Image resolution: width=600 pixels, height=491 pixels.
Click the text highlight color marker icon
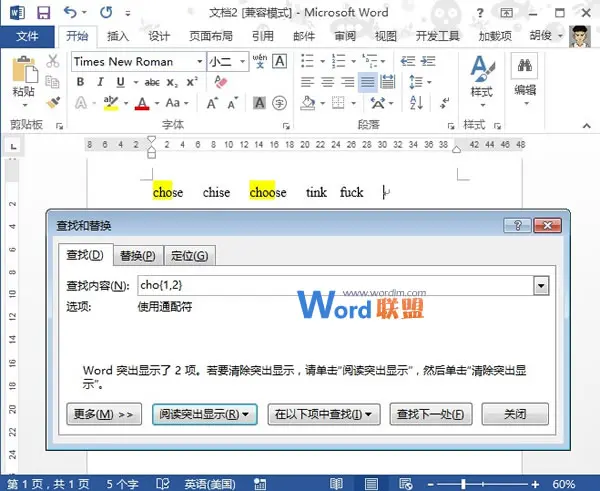click(111, 104)
